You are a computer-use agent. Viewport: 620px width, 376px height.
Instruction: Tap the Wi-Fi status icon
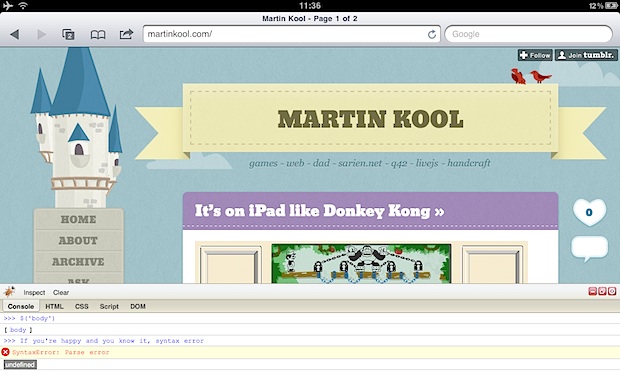click(x=23, y=6)
